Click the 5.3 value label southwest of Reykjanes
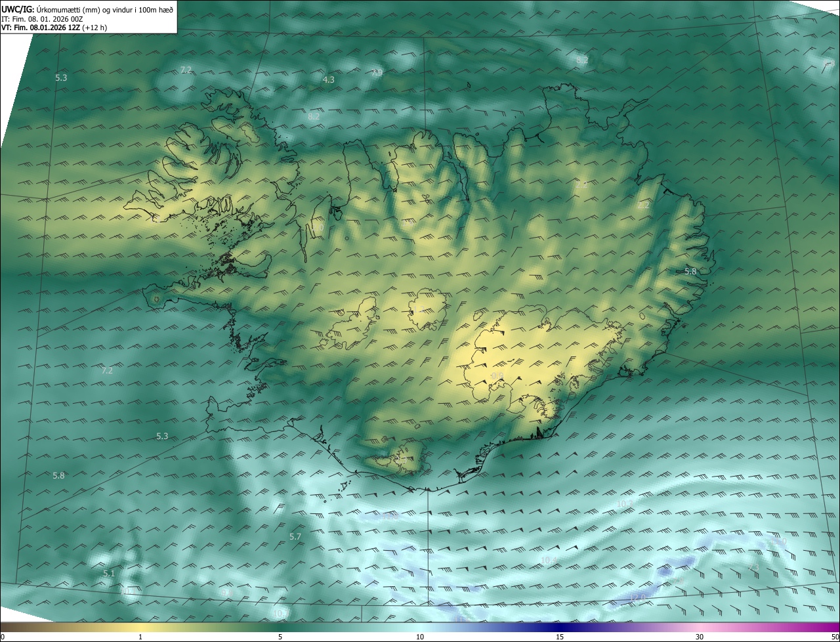Viewport: 840px width, 642px height. tap(162, 436)
